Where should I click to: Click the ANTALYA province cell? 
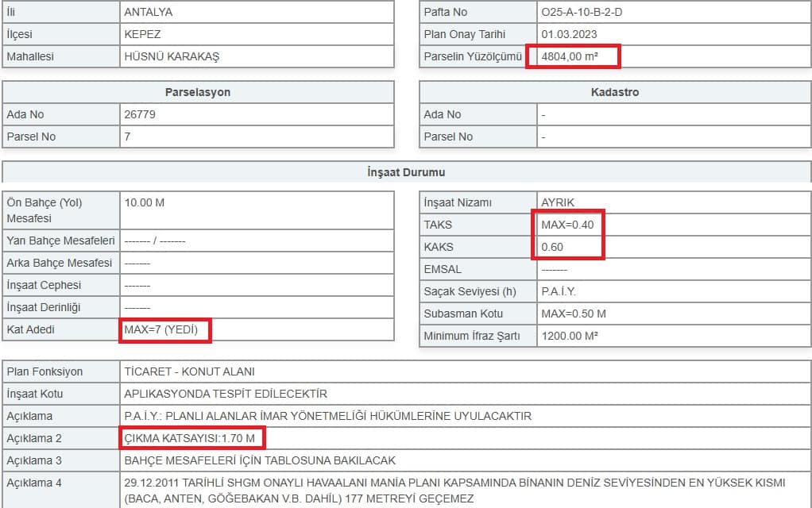tap(149, 12)
